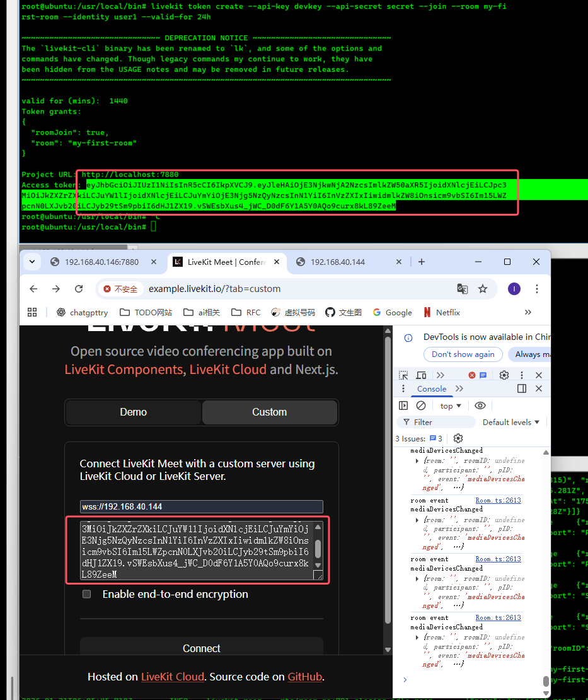Select the Demo tab
Screen dimensions: 588x700
133,412
